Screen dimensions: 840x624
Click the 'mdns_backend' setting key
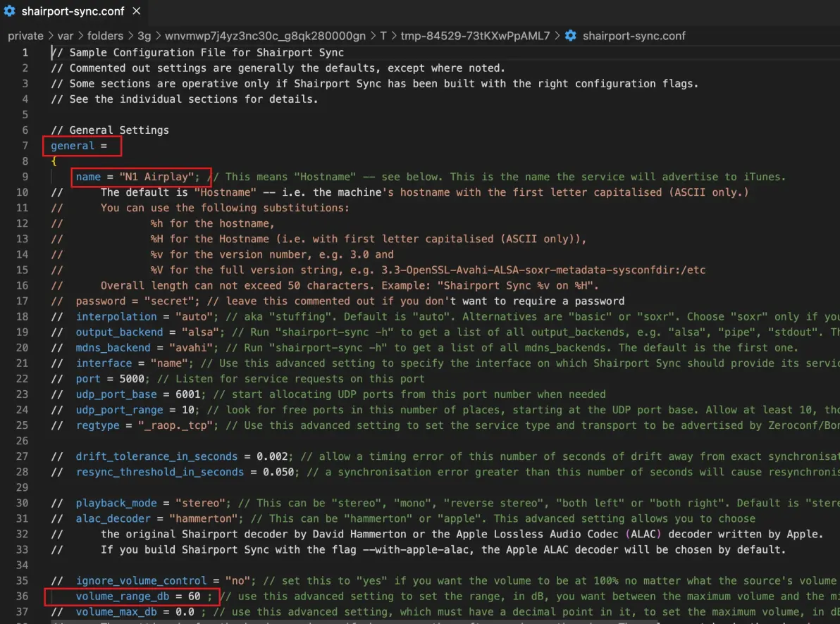(x=113, y=348)
